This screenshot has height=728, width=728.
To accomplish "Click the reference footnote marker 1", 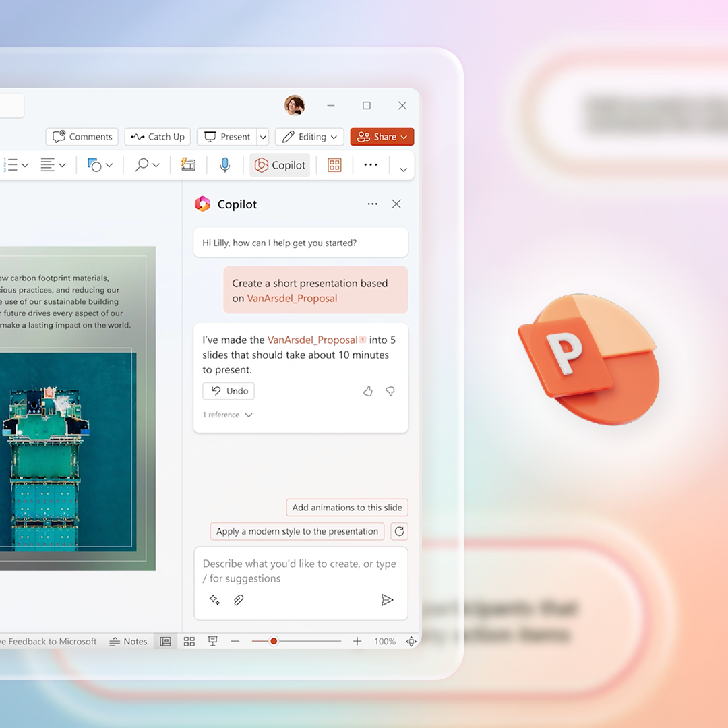I will [x=363, y=339].
